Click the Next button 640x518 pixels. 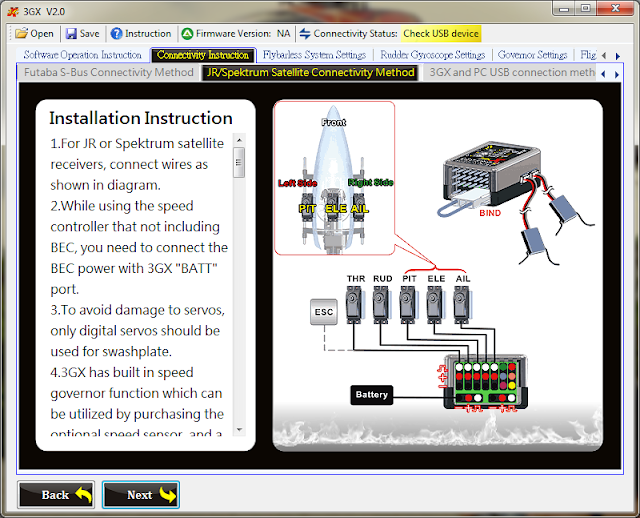click(x=141, y=495)
